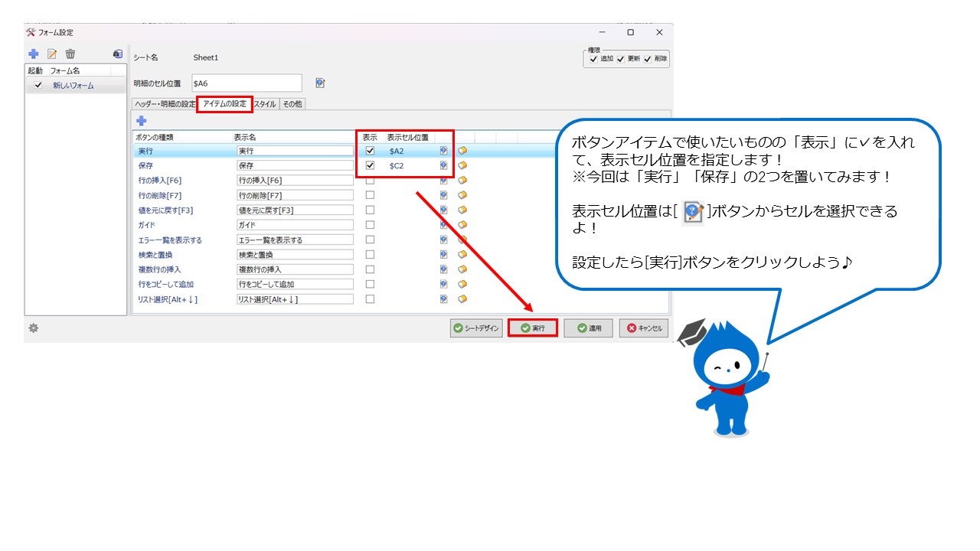Click the cell selector icon in ガイド row

(443, 225)
